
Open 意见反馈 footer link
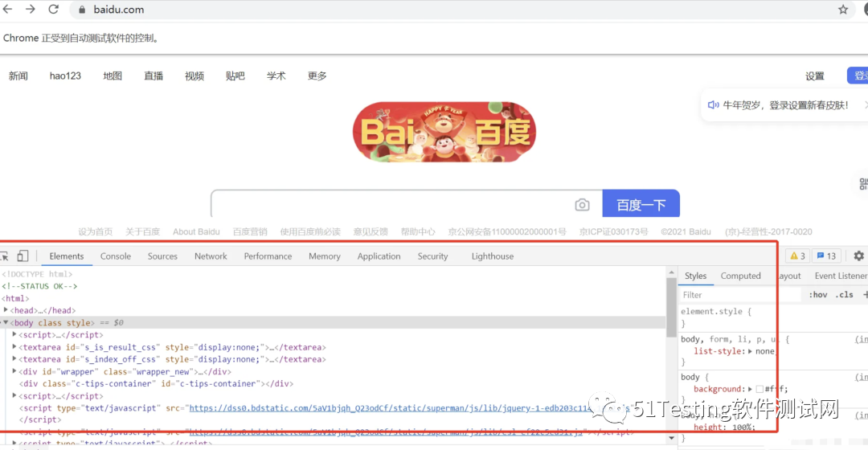point(371,232)
